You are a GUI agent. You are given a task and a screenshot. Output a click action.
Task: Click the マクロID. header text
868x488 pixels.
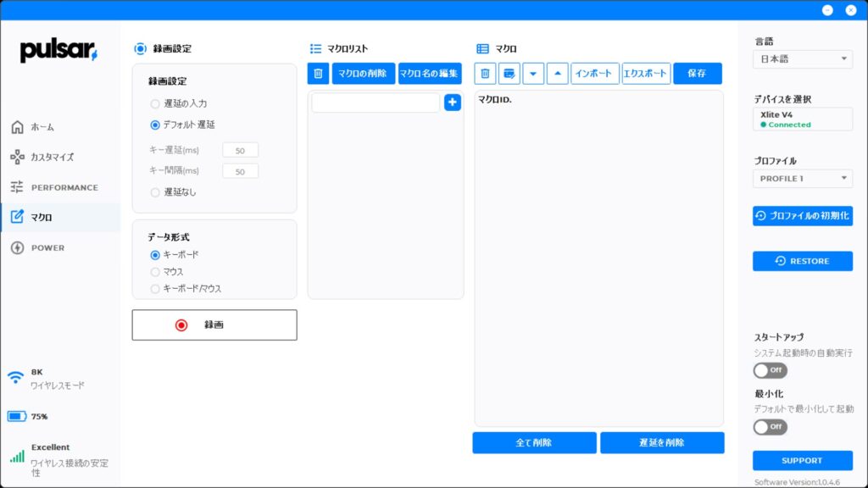[x=495, y=100]
